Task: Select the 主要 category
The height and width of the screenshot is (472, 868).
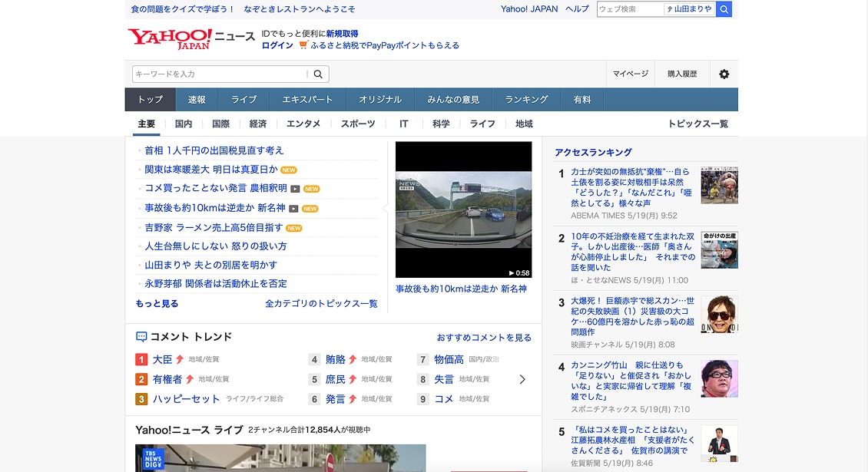Action: coord(146,124)
